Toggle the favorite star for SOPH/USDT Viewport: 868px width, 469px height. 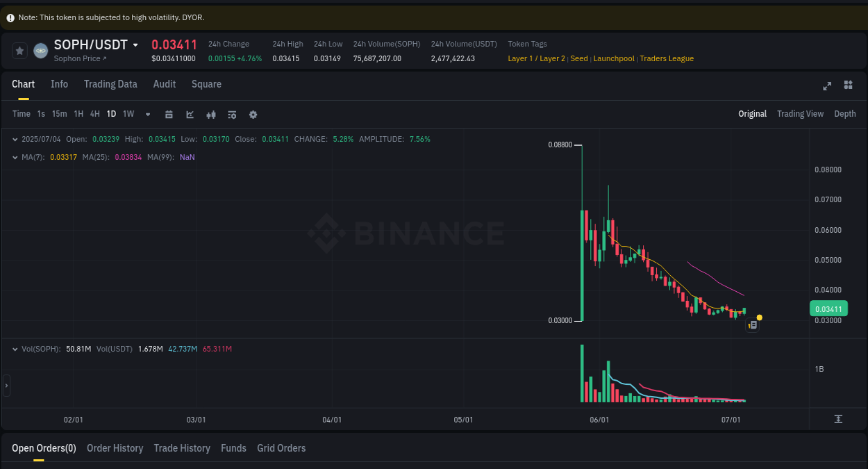pyautogui.click(x=19, y=50)
